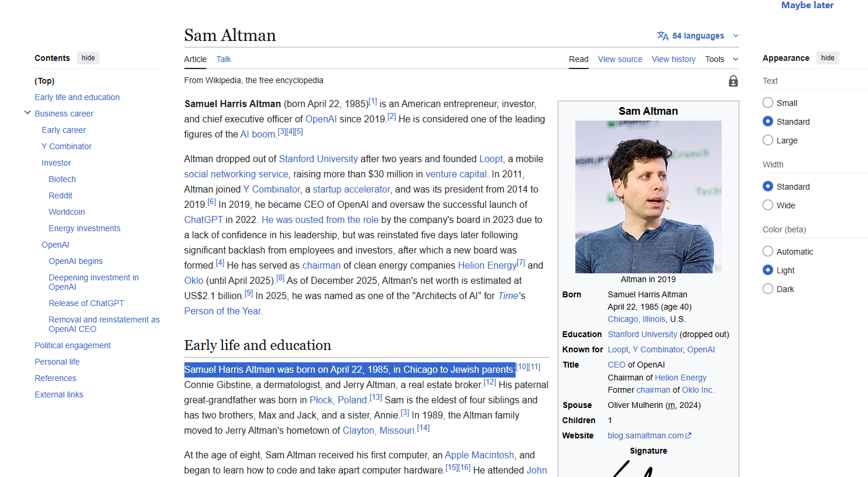Switch color mode to Dark

point(768,289)
